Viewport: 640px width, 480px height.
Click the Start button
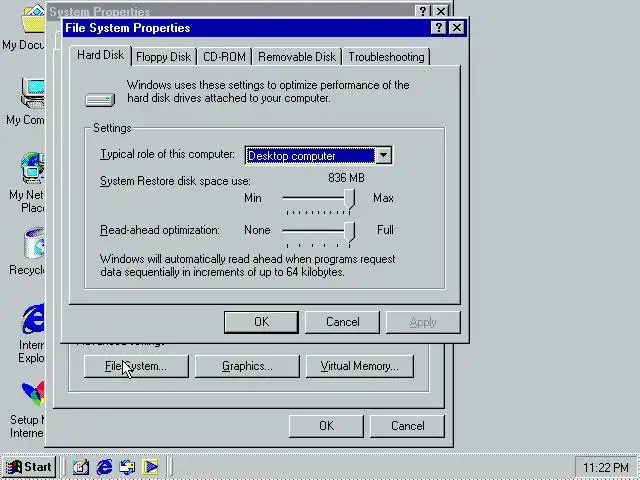(29, 467)
